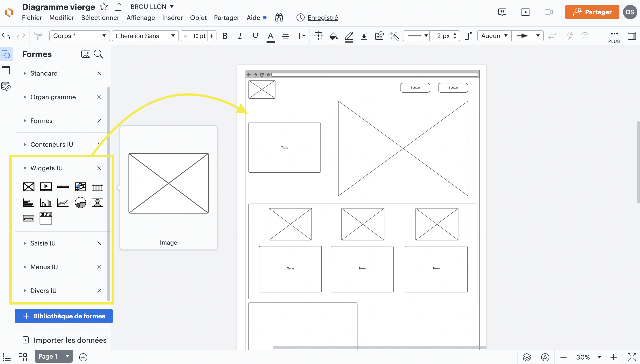
Task: Open the line style dropdown
Action: pos(417,36)
